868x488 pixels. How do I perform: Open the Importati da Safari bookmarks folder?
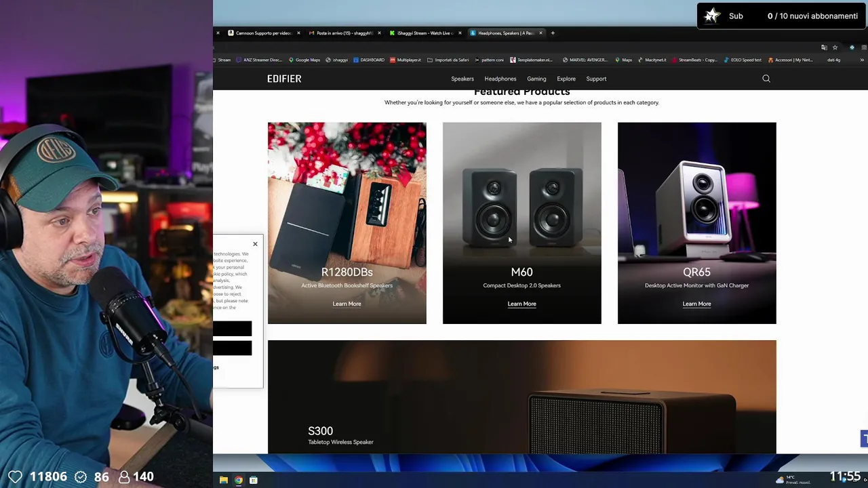(448, 60)
